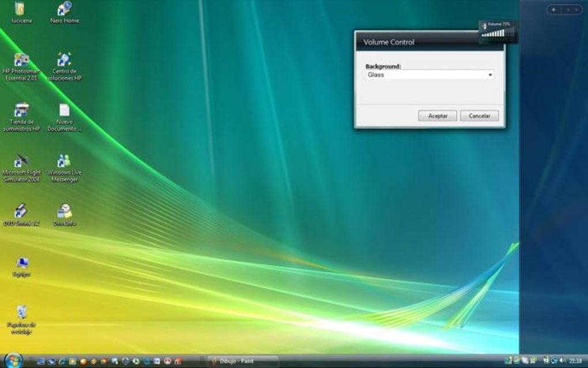Launch the DVD Shrink desktop shortcut
This screenshot has width=588, height=368.
[21, 215]
